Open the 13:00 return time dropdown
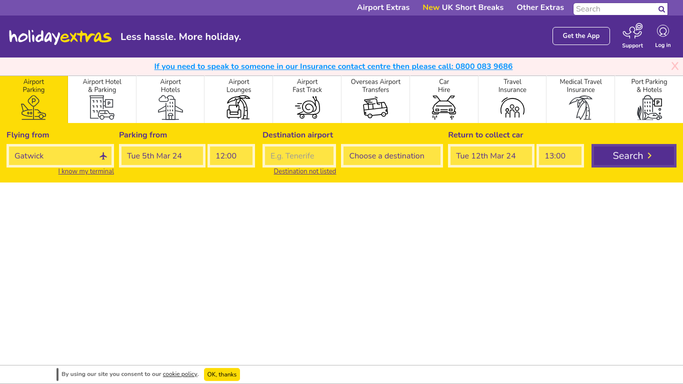This screenshot has height=384, width=683. click(560, 156)
